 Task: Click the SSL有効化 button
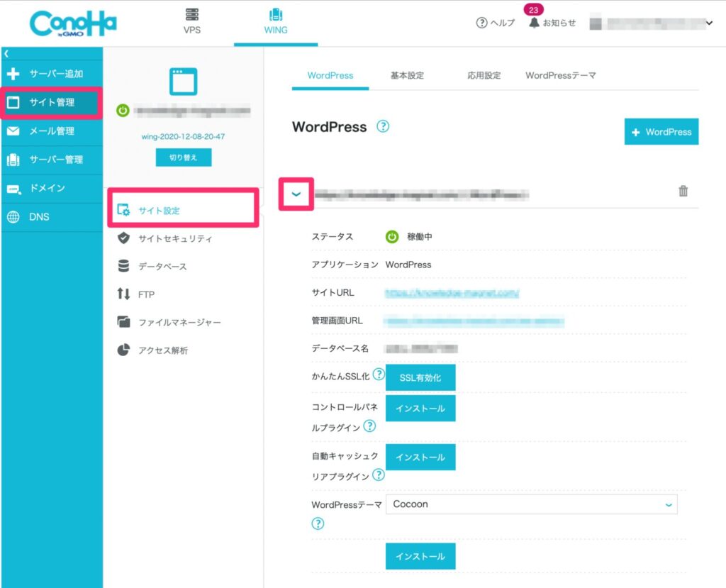coord(420,377)
